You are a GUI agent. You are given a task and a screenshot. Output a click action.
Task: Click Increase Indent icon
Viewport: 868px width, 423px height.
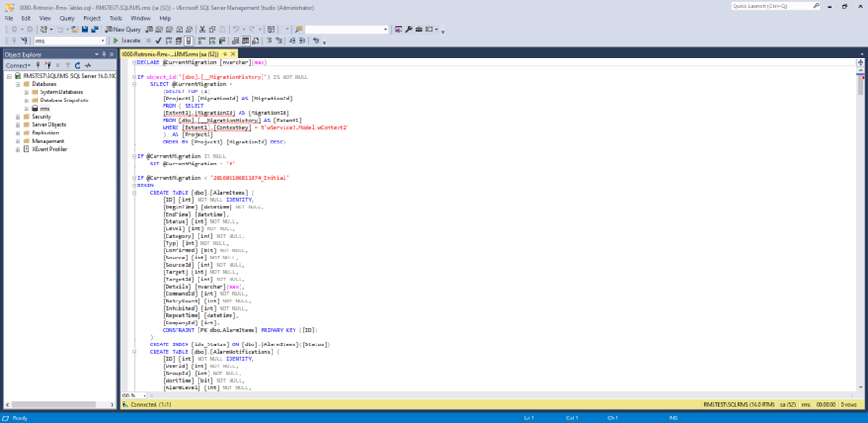tap(302, 41)
